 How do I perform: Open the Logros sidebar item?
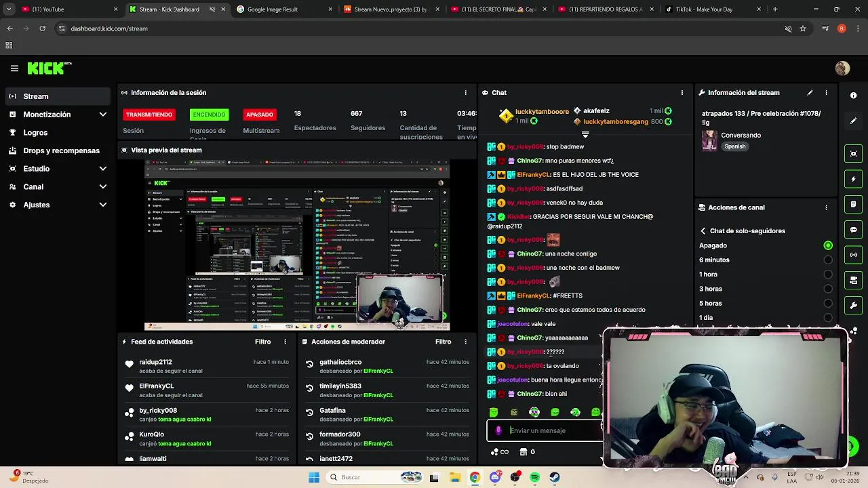pos(58,133)
